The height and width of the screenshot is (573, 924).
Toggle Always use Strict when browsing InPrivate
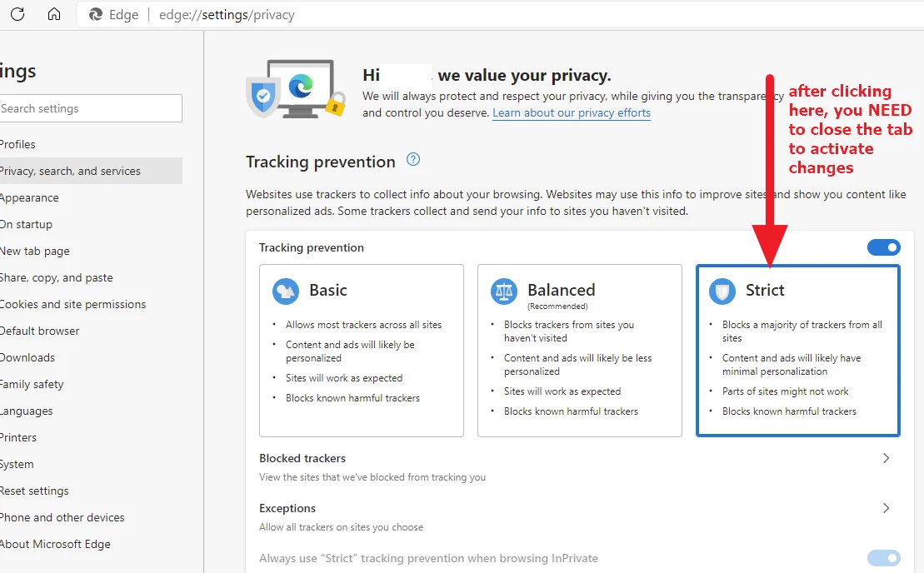(883, 558)
